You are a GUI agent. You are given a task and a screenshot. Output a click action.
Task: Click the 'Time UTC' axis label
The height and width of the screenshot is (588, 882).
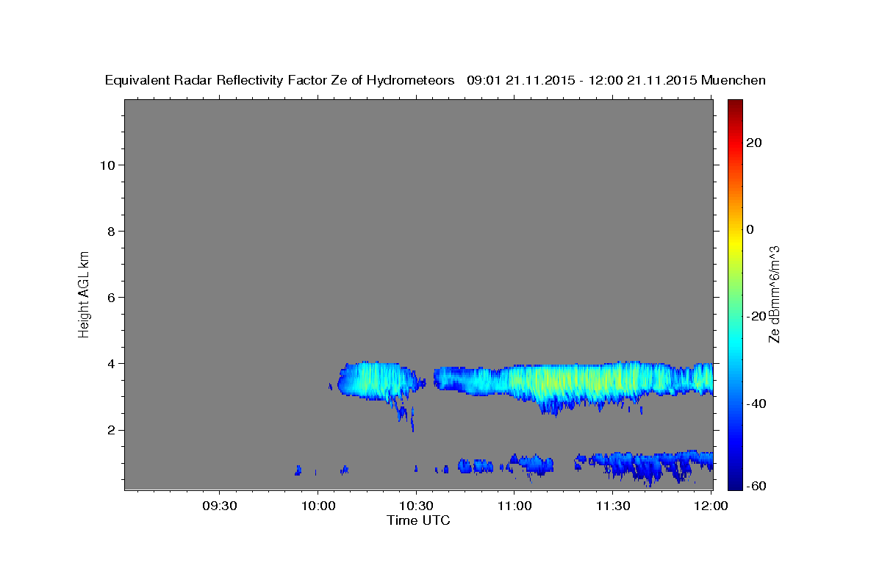pyautogui.click(x=418, y=520)
